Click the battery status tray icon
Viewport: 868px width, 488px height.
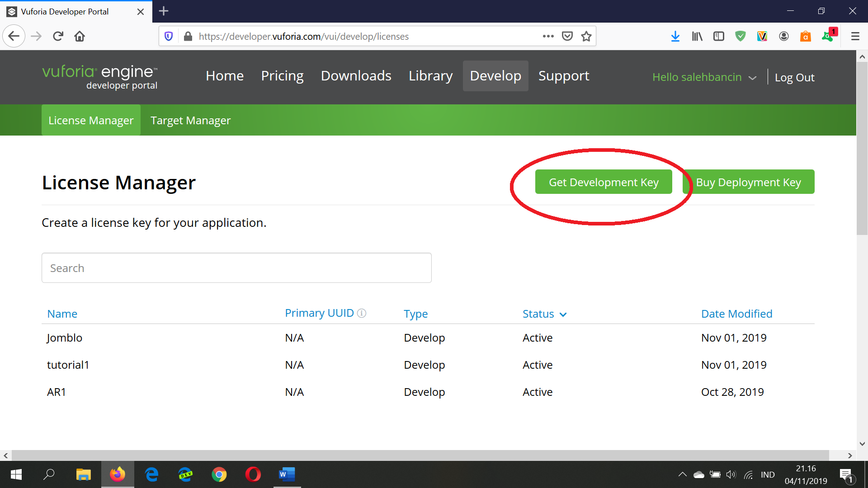715,474
